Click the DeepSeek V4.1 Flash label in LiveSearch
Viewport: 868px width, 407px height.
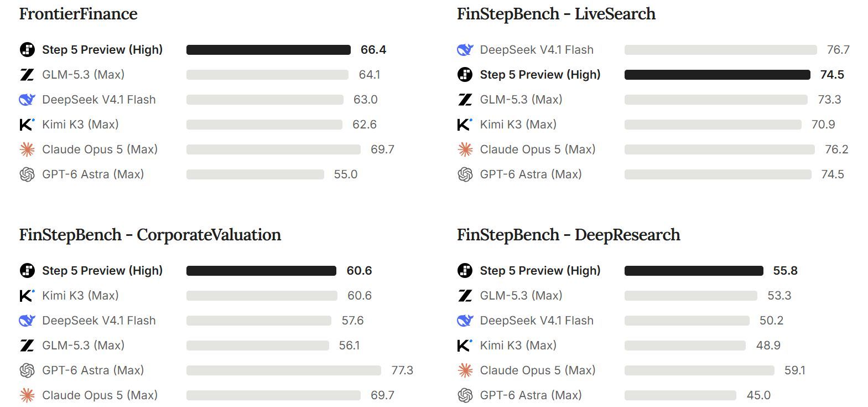coord(537,50)
